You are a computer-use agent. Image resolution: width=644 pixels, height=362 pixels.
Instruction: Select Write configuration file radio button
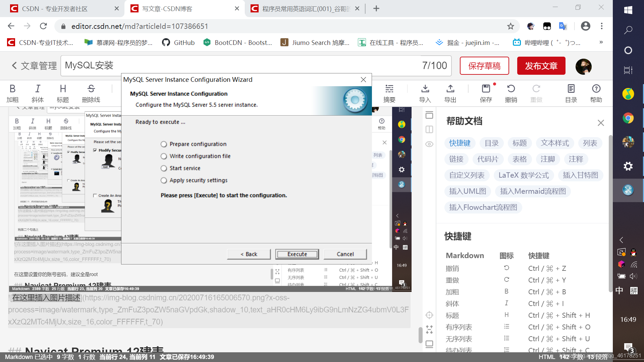(x=164, y=156)
